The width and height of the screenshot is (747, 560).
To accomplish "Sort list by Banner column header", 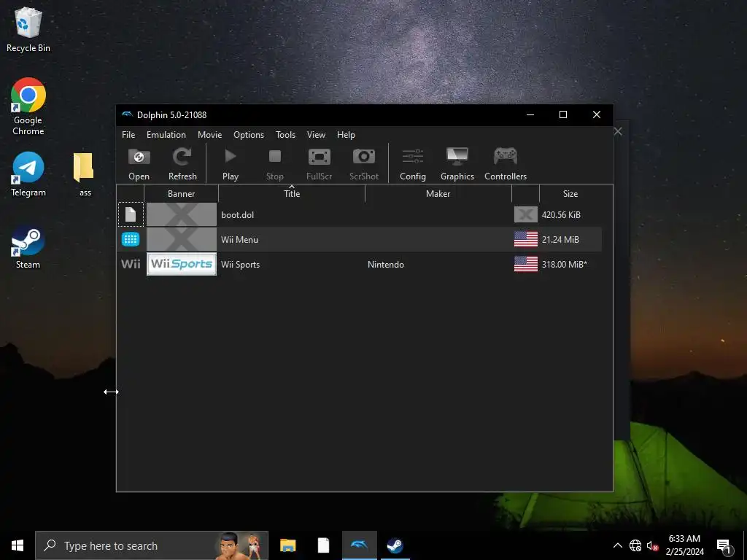I will (181, 194).
